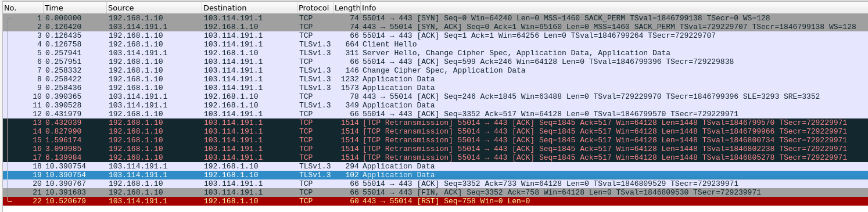Select the SYN, ACK packet number 2
Viewport: 868px width, 212px height.
434,27
